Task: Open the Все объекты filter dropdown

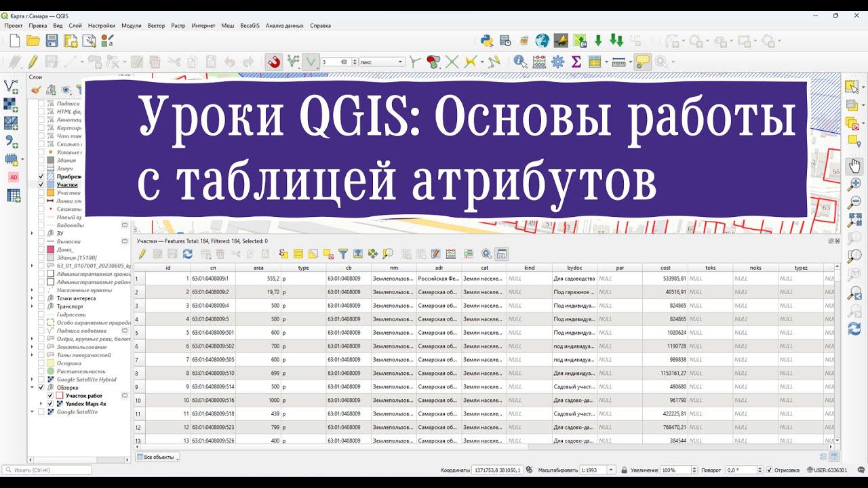Action: click(x=157, y=457)
